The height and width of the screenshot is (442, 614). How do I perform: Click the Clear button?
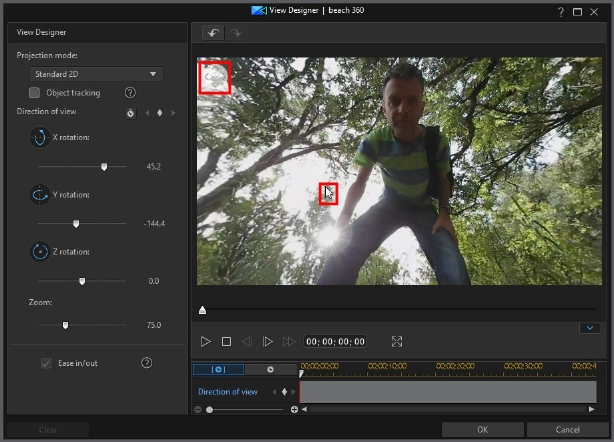[48, 429]
